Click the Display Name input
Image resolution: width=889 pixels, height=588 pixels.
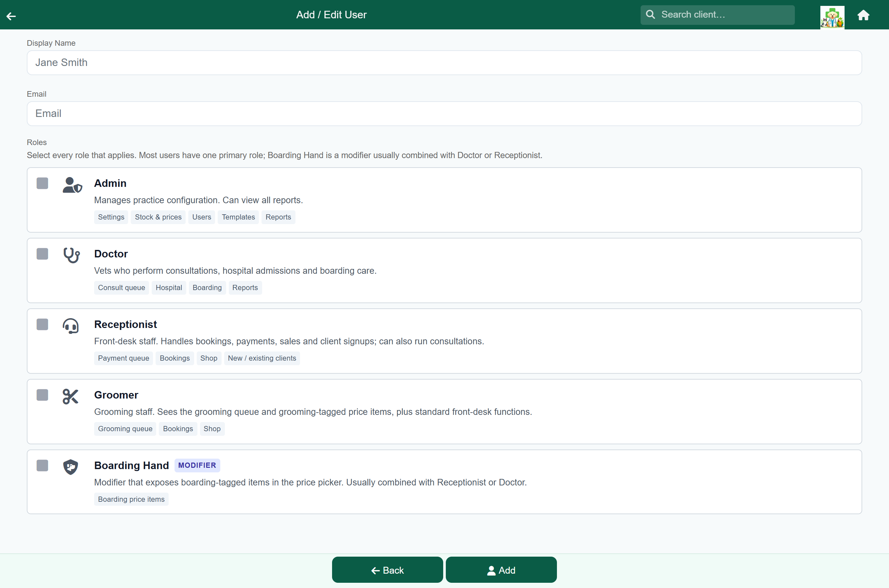pos(444,63)
